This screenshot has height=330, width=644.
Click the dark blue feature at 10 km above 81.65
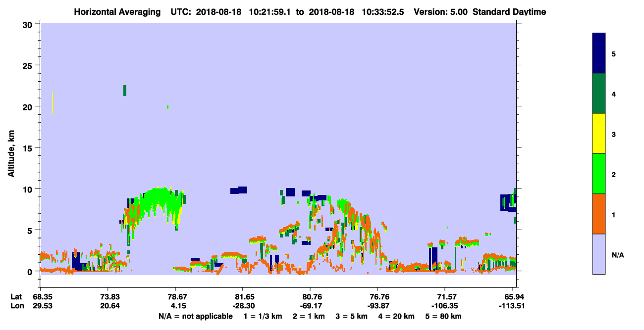click(x=239, y=190)
